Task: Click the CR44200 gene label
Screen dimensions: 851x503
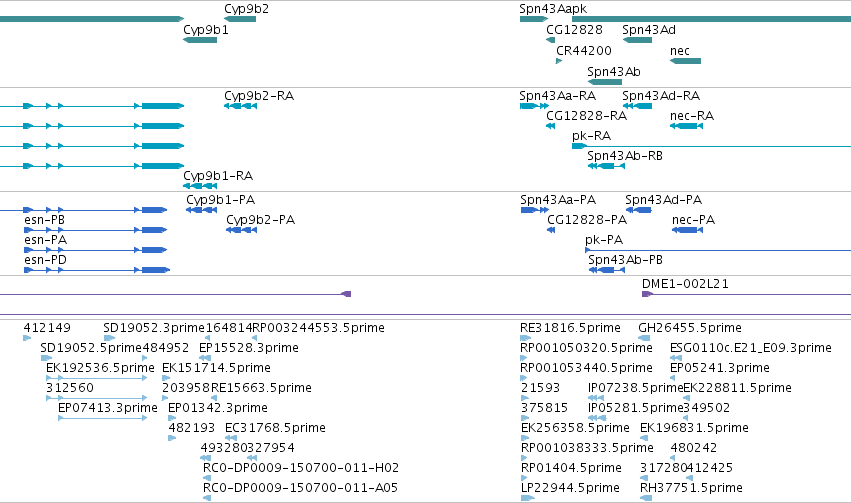Action: coord(583,50)
